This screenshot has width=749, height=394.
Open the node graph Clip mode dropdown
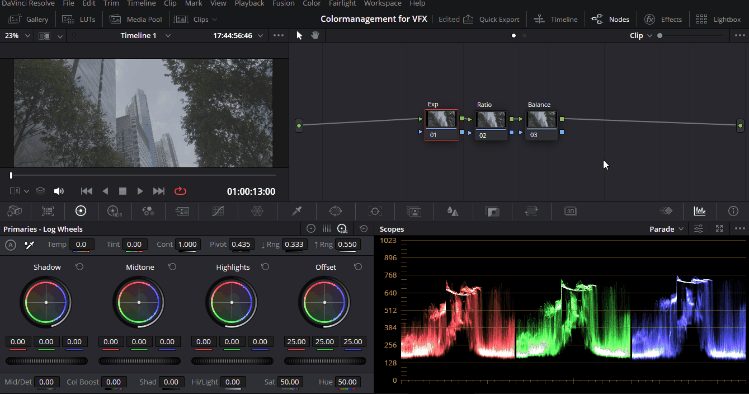click(641, 35)
